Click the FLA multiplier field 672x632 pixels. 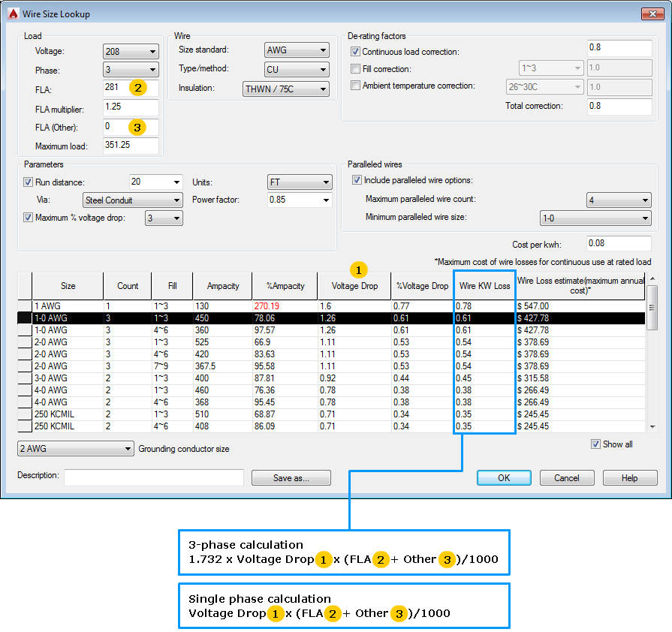[x=131, y=107]
